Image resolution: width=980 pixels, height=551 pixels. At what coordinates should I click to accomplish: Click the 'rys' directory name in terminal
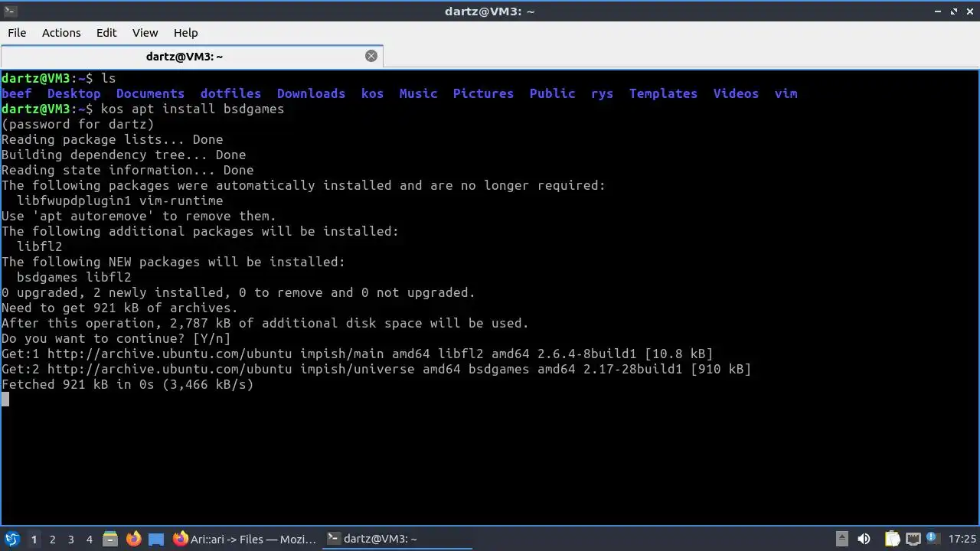coord(603,93)
